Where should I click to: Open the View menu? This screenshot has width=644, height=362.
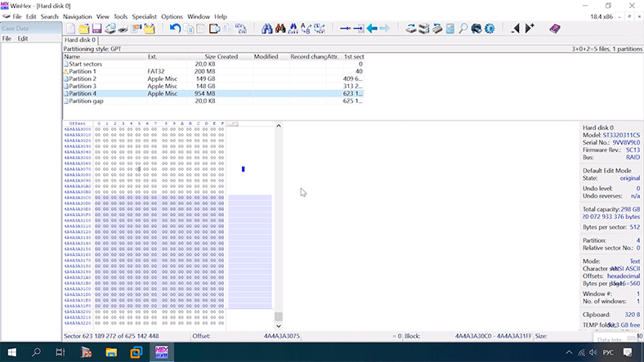click(103, 17)
